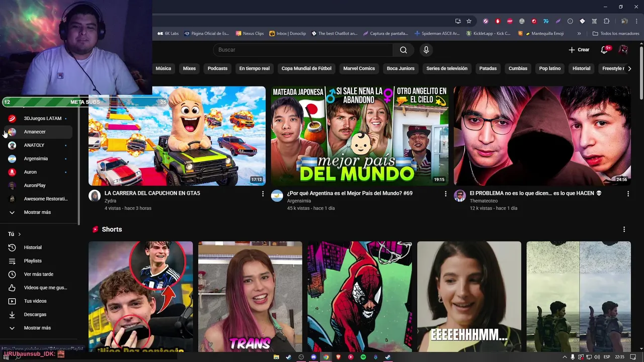Open options for El PROBLEMA video
Image resolution: width=644 pixels, height=362 pixels.
(x=628, y=194)
